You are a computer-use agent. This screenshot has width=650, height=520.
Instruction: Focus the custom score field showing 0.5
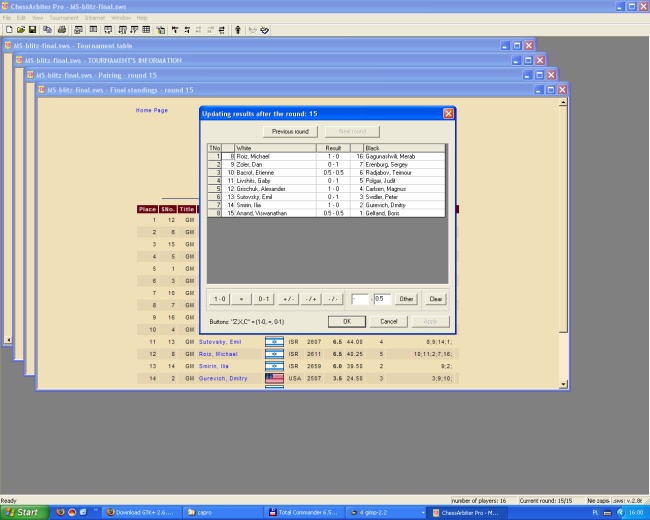click(x=382, y=299)
